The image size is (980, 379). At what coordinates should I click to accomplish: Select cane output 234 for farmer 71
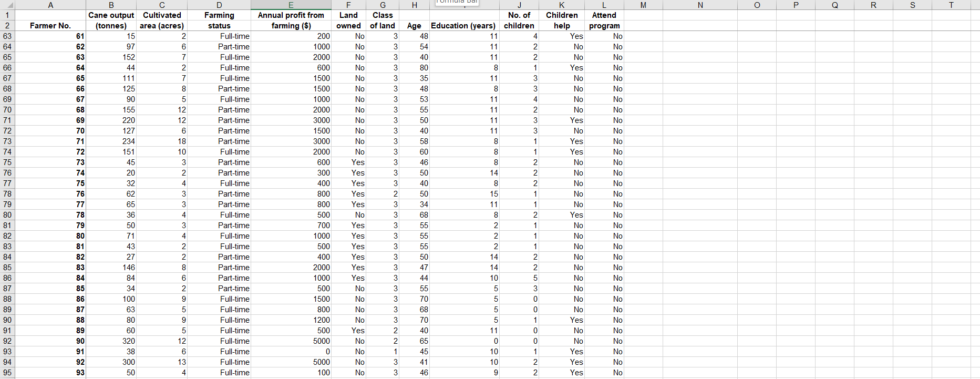click(111, 141)
